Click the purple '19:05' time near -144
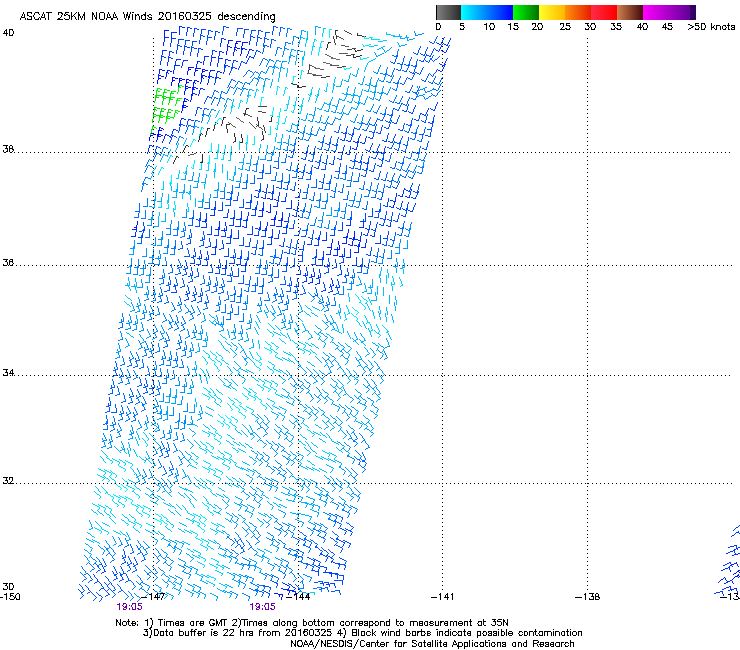The width and height of the screenshot is (740, 650). (x=262, y=607)
